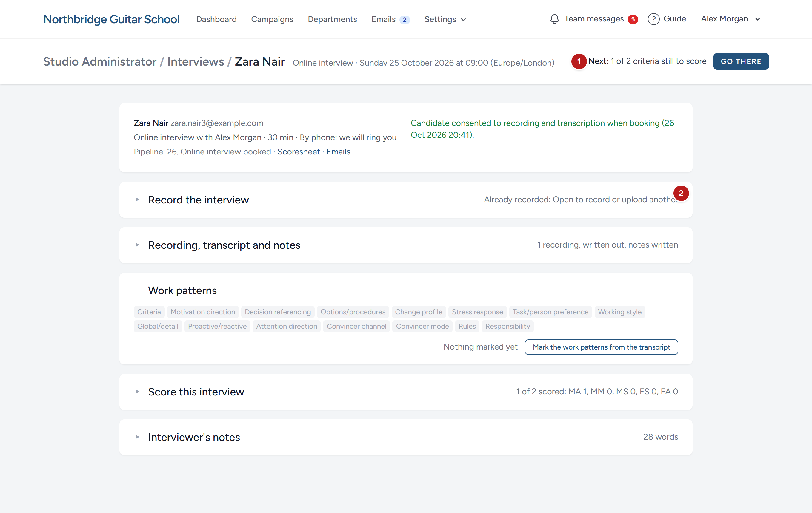Click the Working style tag
This screenshot has height=513, width=812.
(x=619, y=312)
